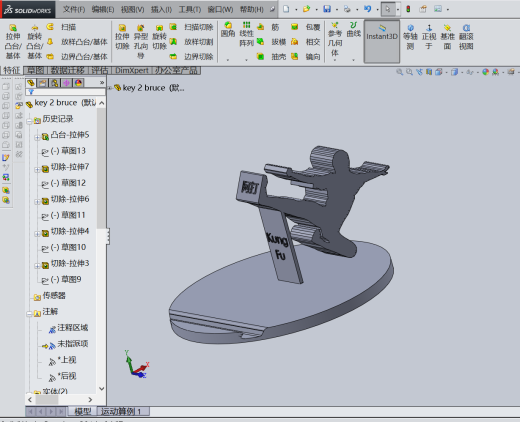Expand the 凸台-拉伸5 feature node
This screenshot has height=422, width=520.
pyautogui.click(x=37, y=137)
